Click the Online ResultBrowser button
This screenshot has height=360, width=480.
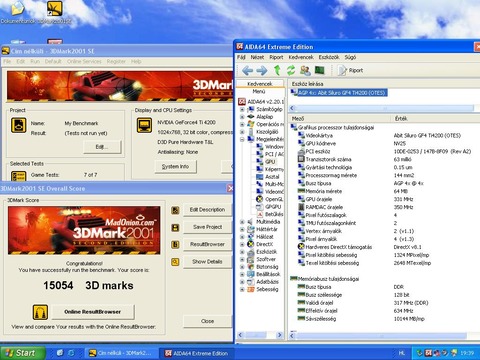93,312
